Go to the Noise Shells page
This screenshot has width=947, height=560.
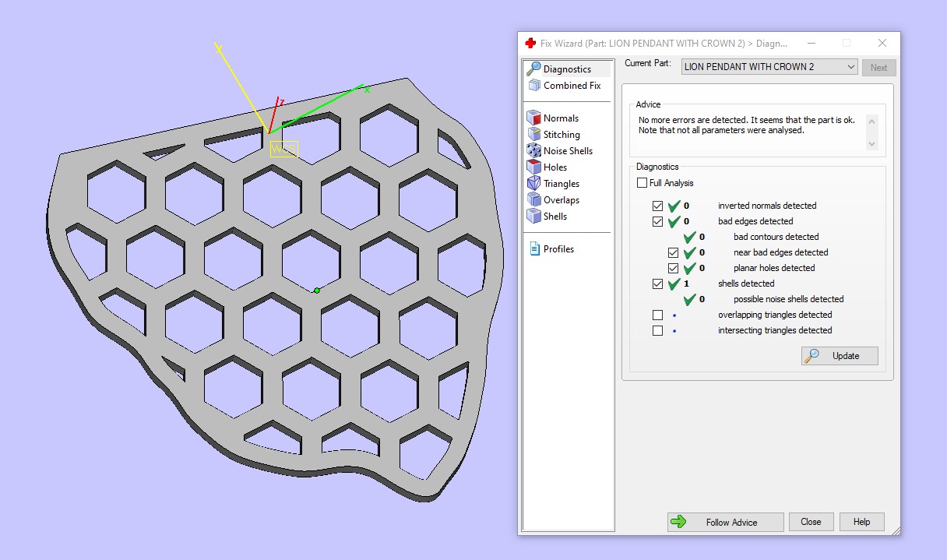pyautogui.click(x=568, y=151)
